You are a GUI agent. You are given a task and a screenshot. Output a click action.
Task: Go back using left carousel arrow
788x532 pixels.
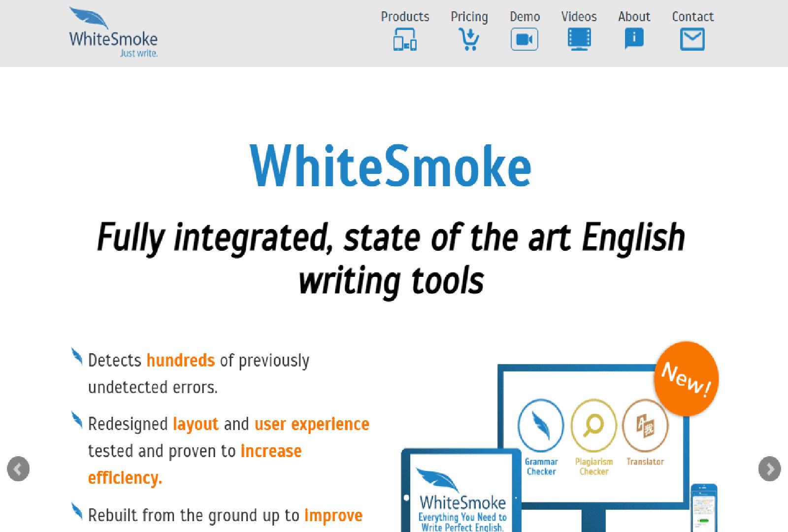[x=17, y=468]
